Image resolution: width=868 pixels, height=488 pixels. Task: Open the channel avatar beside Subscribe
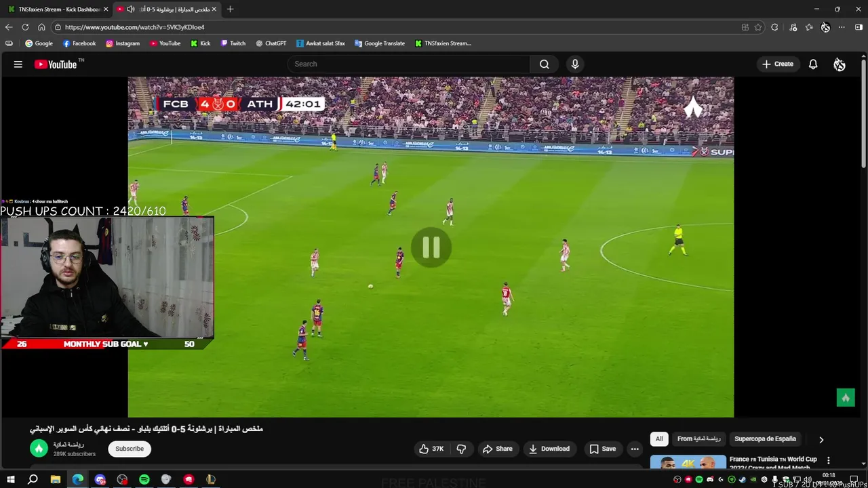[x=39, y=449]
